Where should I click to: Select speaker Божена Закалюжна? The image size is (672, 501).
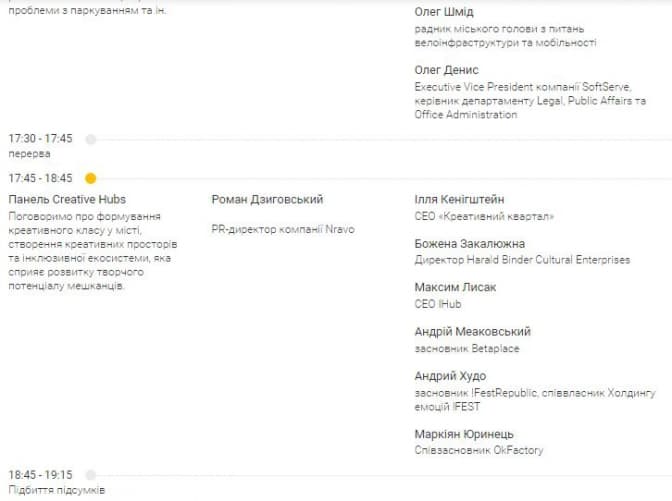pos(469,244)
